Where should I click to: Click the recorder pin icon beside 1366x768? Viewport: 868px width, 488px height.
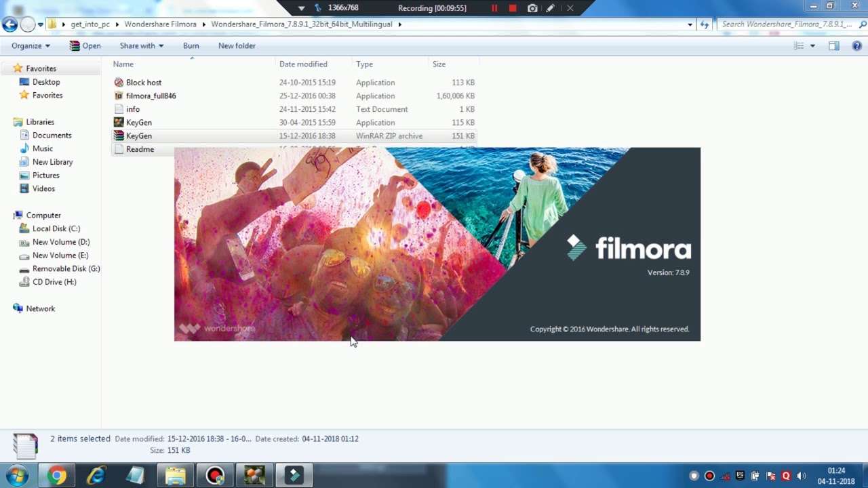(x=318, y=8)
